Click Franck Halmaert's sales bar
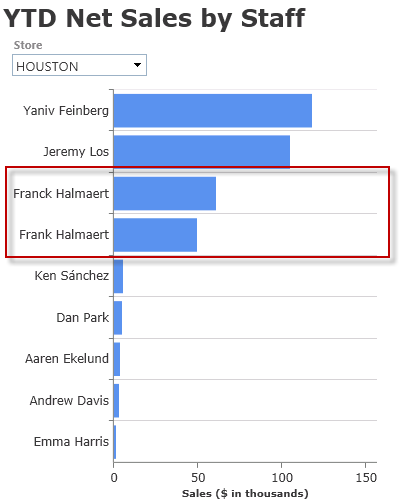The image size is (402, 502). click(x=165, y=194)
